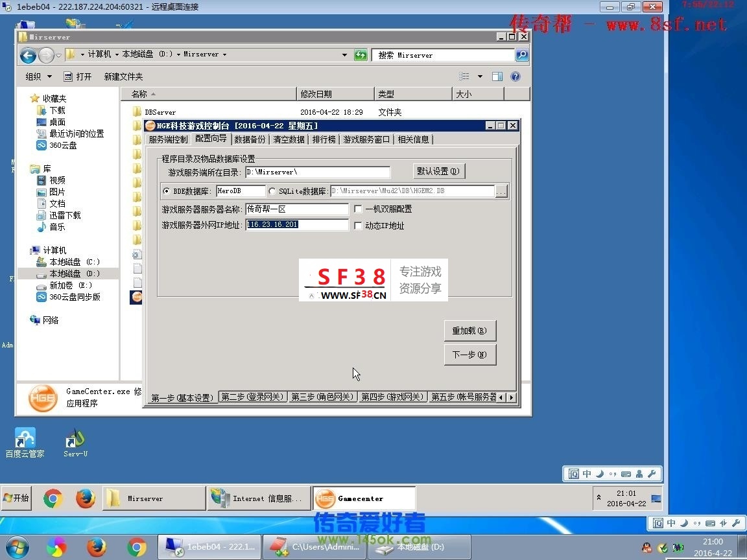The height and width of the screenshot is (560, 747).
Task: Open the 相关信息 tab
Action: click(x=413, y=139)
